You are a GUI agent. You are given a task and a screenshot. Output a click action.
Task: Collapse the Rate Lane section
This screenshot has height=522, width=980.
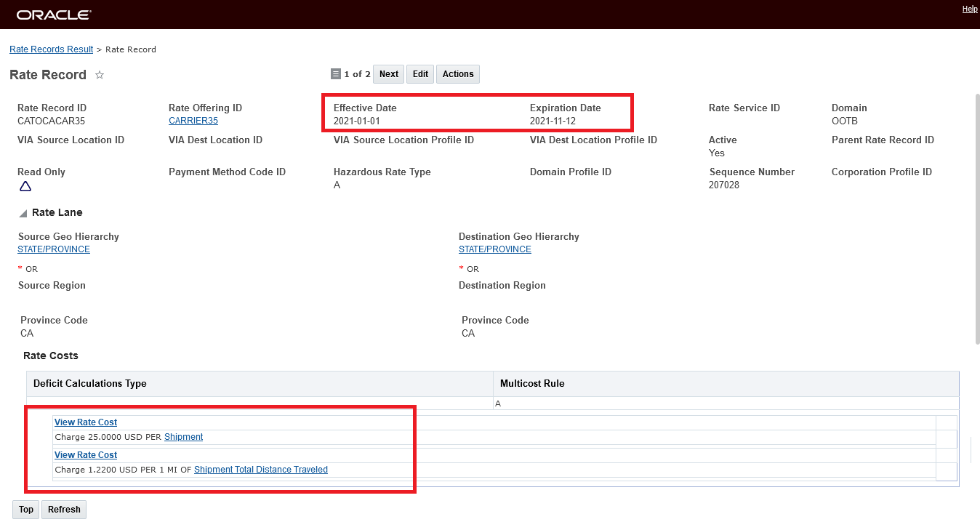tap(23, 213)
